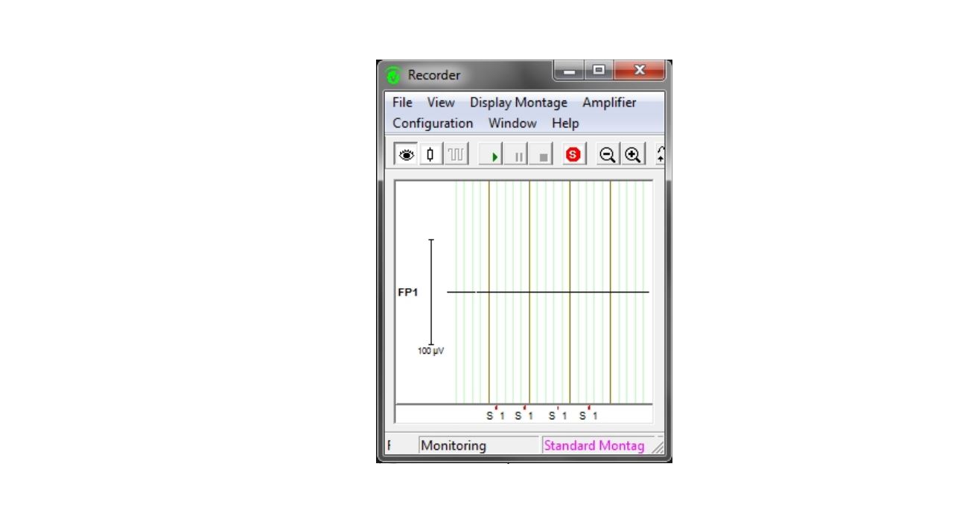Click the window resize grip in the corner
The width and height of the screenshot is (980, 525).
coord(660,447)
